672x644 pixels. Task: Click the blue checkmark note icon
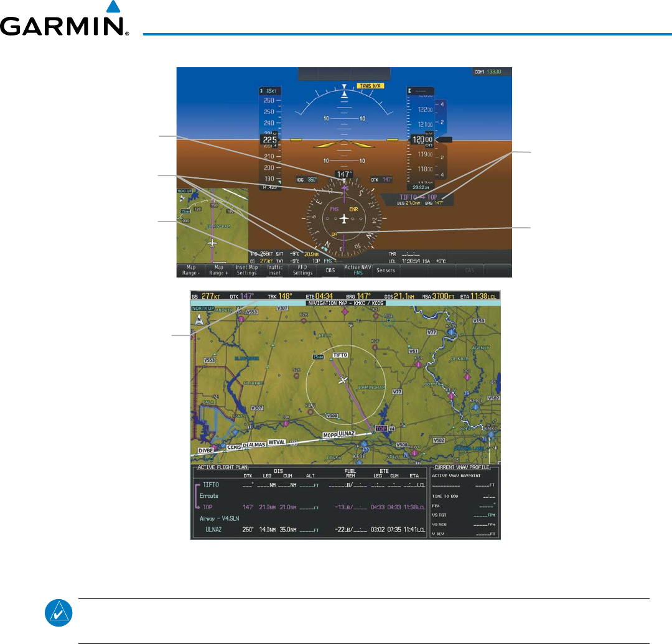pyautogui.click(x=58, y=613)
